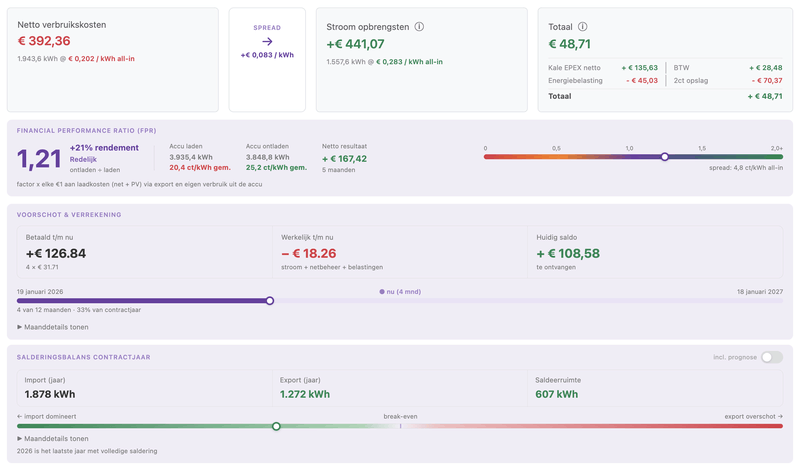Click the info icon beside Totaal heading

coord(582,27)
